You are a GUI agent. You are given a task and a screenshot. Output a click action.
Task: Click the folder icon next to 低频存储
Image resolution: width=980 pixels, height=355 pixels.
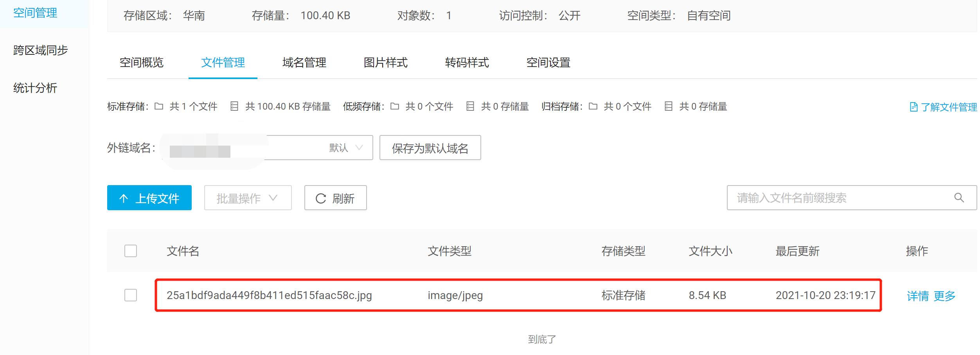pyautogui.click(x=395, y=106)
